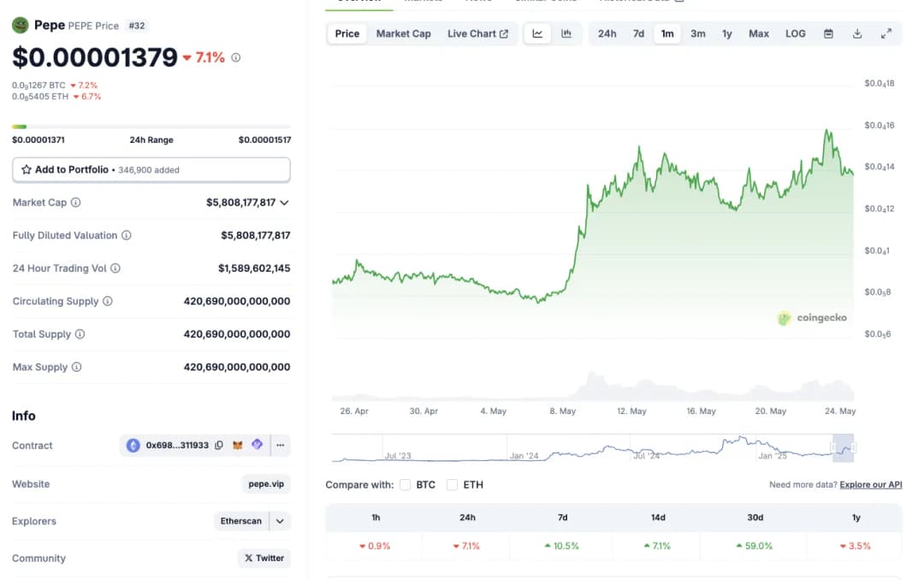The height and width of the screenshot is (580, 924).
Task: Click the MetaMask fox icon
Action: [239, 445]
